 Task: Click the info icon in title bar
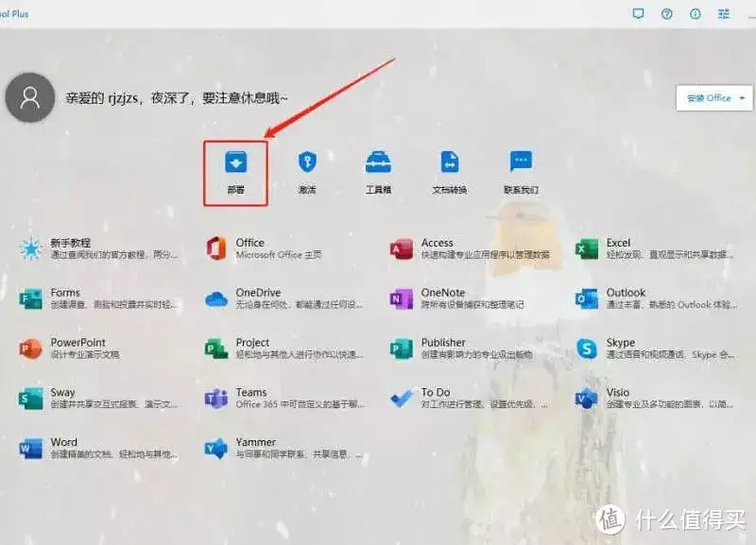click(x=696, y=14)
